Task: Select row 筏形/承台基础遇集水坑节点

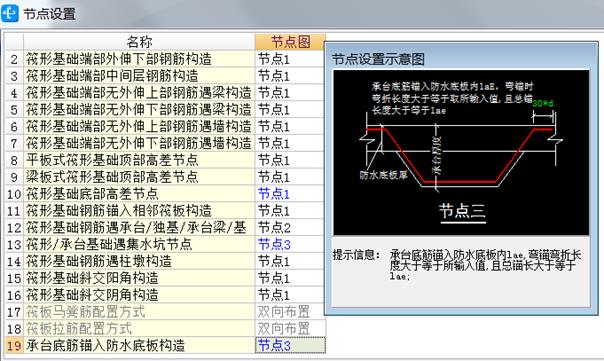Action: (139, 244)
